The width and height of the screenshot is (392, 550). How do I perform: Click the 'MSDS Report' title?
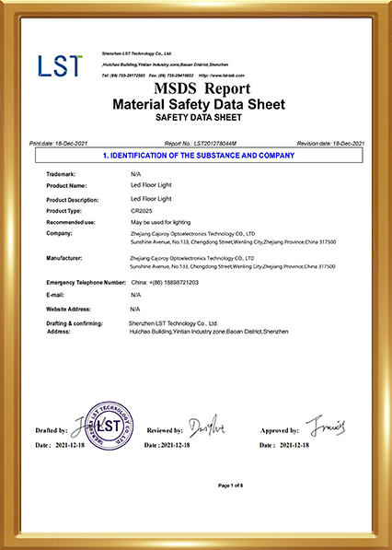202,88
